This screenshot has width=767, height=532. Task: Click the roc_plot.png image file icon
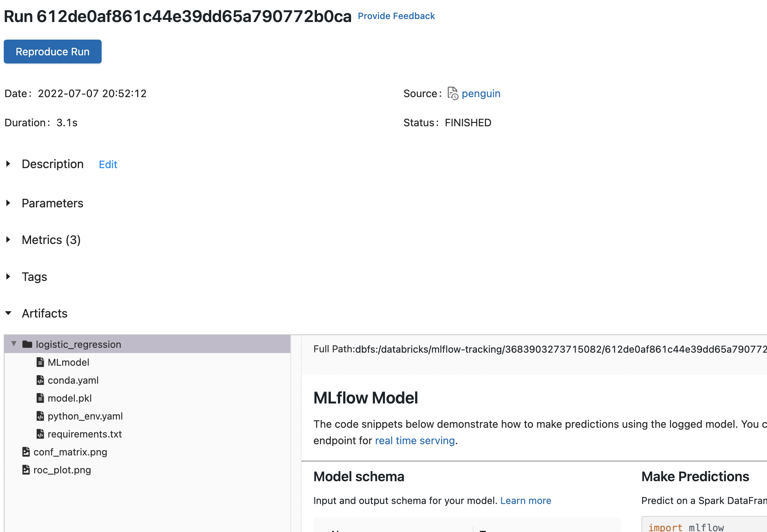(26, 470)
